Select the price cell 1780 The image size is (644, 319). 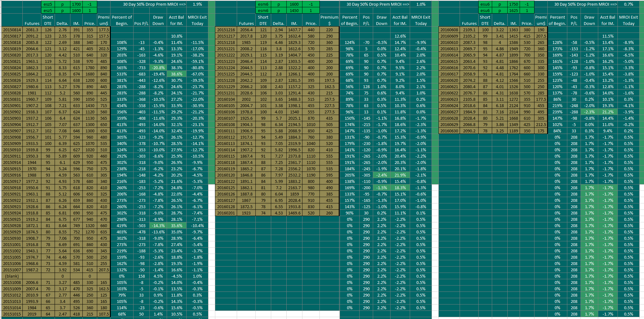[90, 68]
